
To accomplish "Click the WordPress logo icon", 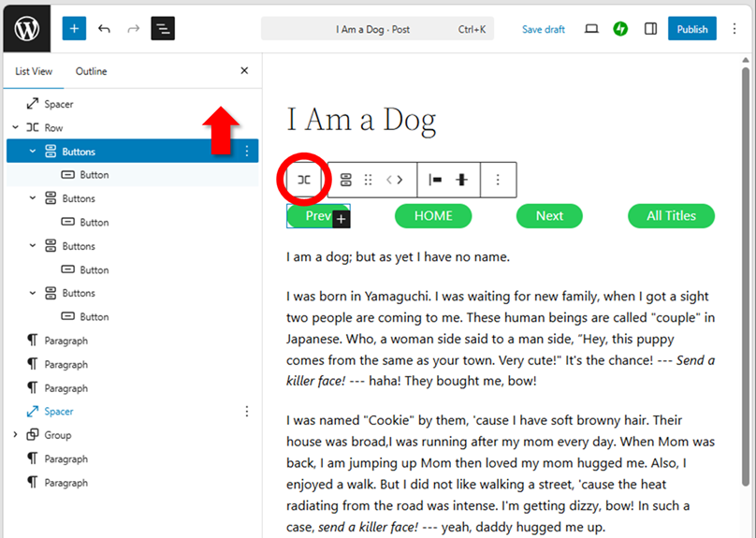I will 26,28.
